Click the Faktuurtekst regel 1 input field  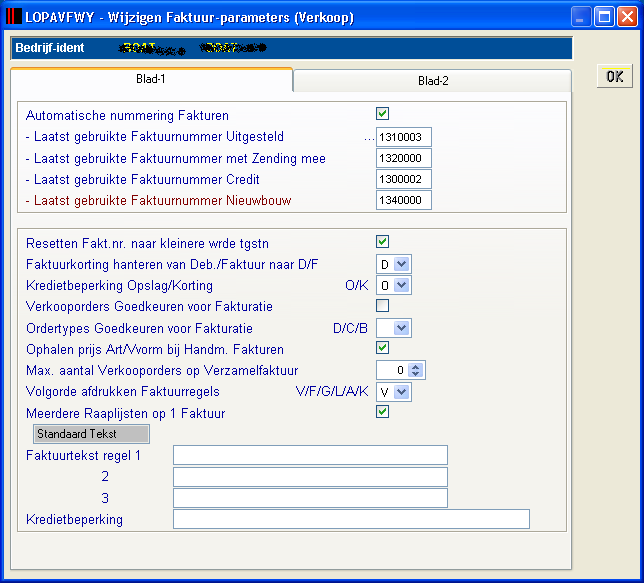310,455
